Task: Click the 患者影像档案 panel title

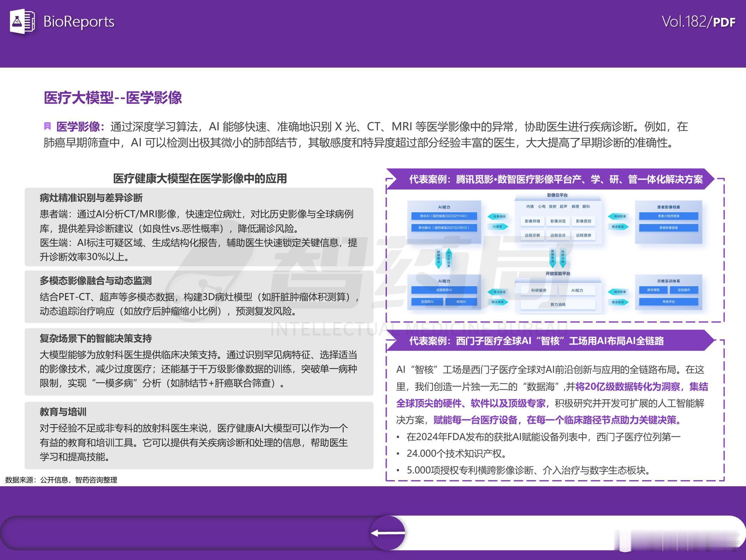Action: pos(668,207)
